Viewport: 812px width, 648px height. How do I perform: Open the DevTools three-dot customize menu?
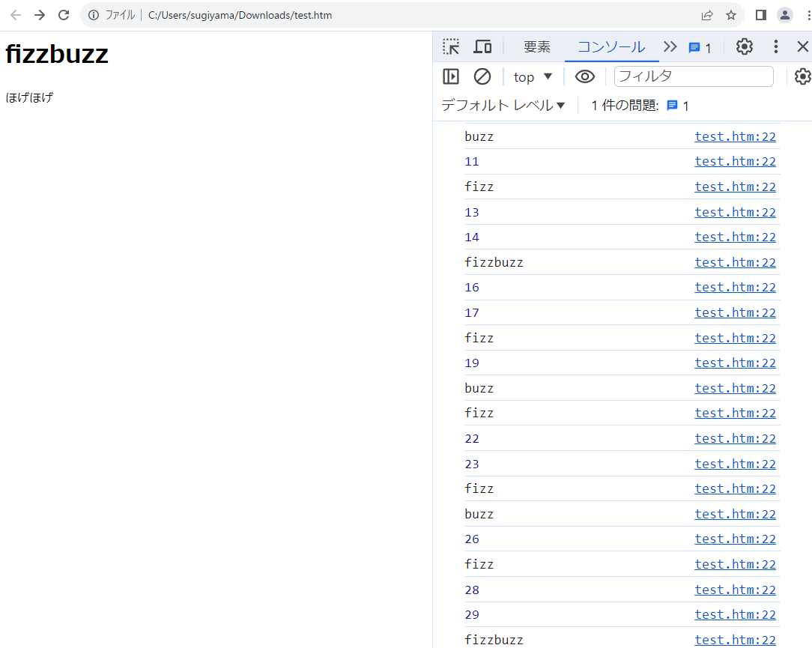point(776,46)
